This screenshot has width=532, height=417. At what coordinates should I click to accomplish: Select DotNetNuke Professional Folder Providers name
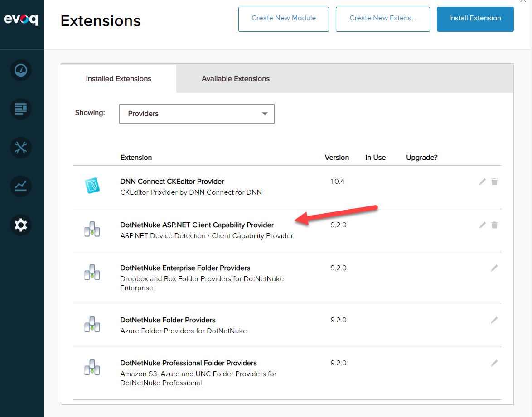189,363
